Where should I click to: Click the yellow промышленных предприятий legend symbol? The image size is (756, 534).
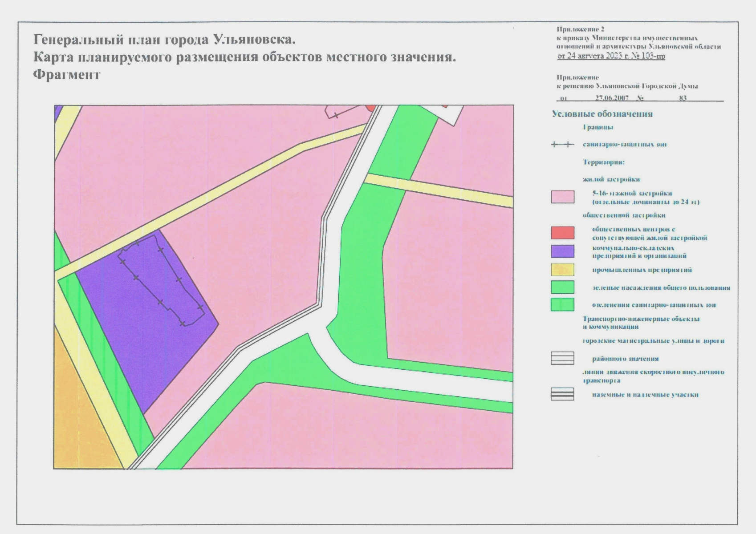tap(562, 269)
